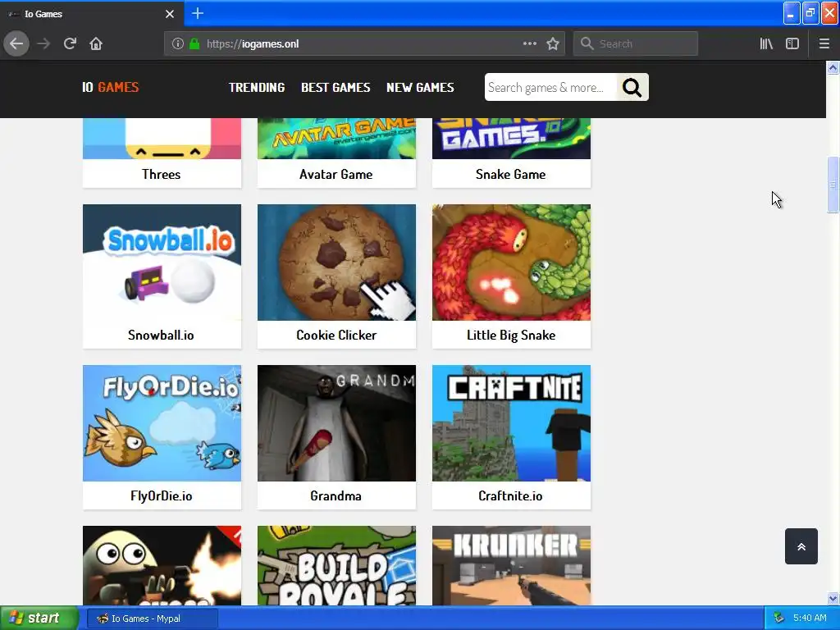This screenshot has height=630, width=840.
Task: Open the Build Royale thumbnail
Action: (x=336, y=566)
